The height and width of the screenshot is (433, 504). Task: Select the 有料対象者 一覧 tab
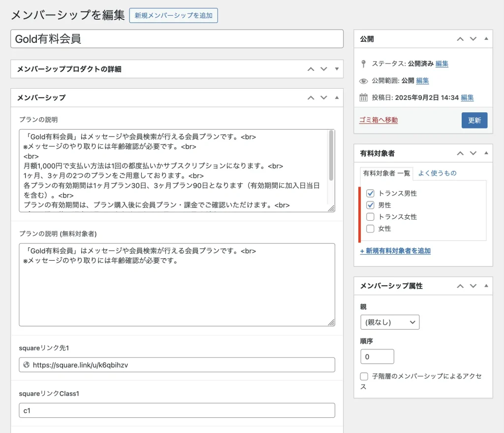(x=386, y=173)
